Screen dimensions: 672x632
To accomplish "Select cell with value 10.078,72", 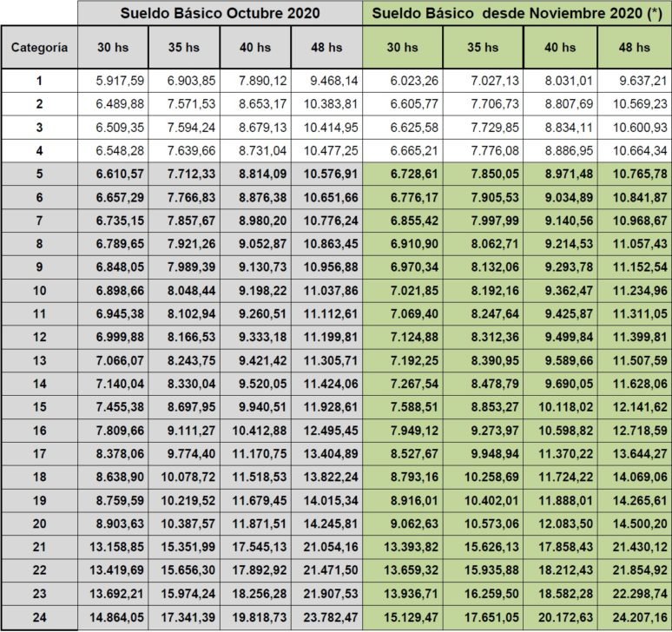I will [184, 477].
